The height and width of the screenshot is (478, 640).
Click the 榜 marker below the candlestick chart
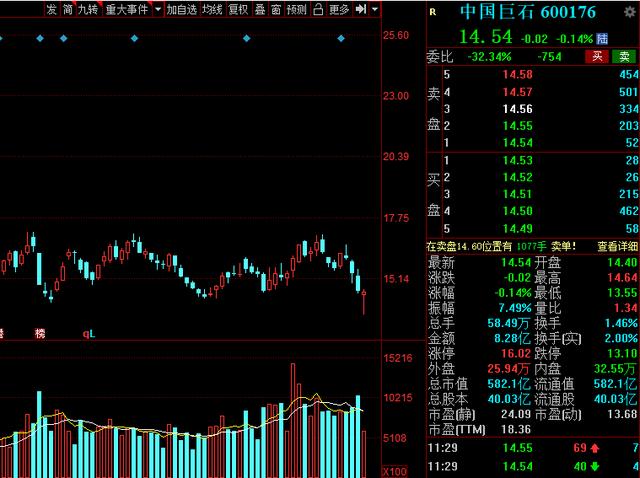tap(40, 334)
